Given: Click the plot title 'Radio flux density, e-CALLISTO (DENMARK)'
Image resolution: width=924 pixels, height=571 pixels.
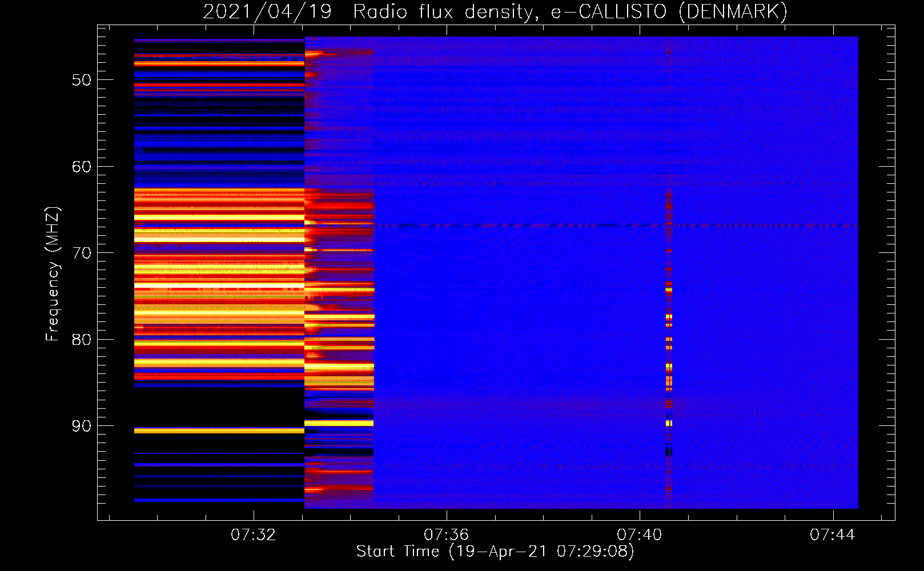Looking at the screenshot, I should pyautogui.click(x=570, y=11).
